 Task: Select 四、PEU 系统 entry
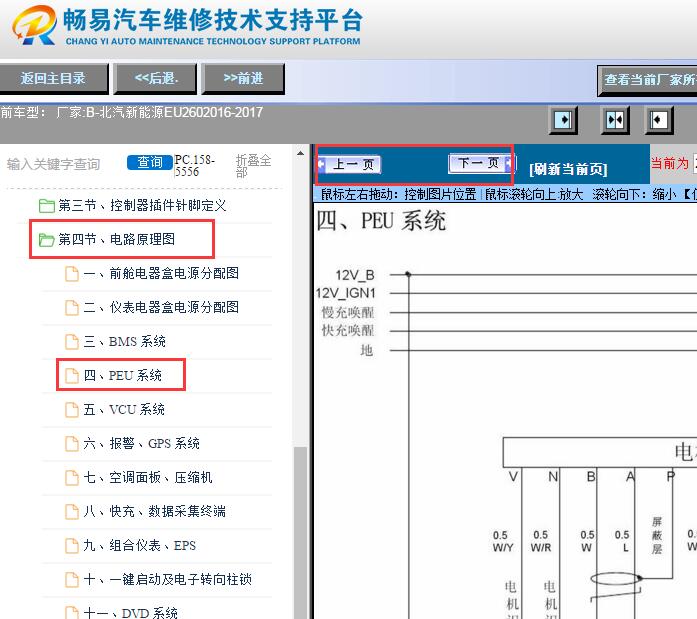(x=123, y=375)
